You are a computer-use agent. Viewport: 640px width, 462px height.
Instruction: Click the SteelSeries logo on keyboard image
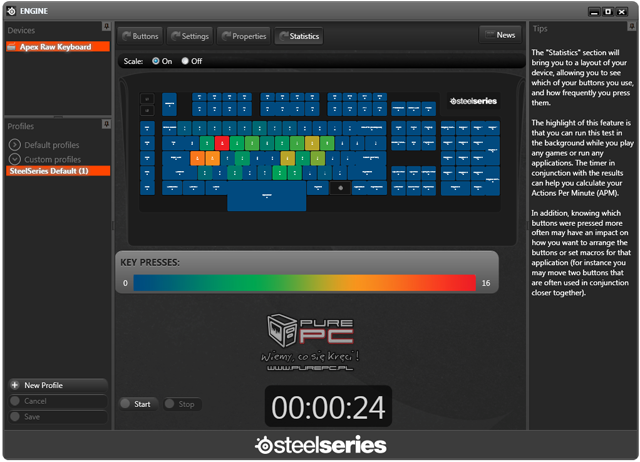pyautogui.click(x=473, y=101)
